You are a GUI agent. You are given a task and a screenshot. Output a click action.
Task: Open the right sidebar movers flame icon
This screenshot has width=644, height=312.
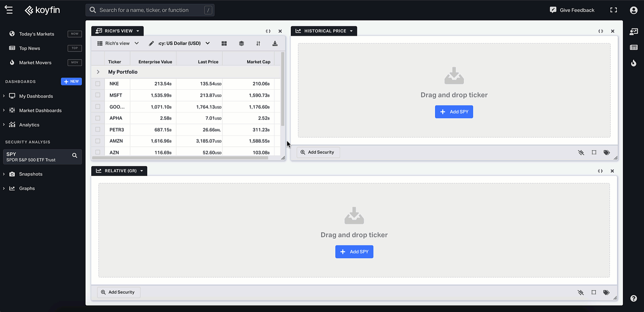[634, 63]
